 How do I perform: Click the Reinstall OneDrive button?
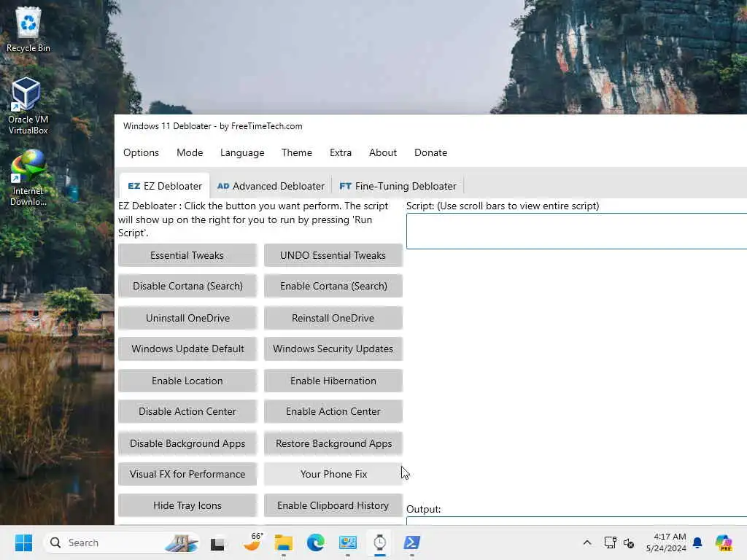coord(333,318)
